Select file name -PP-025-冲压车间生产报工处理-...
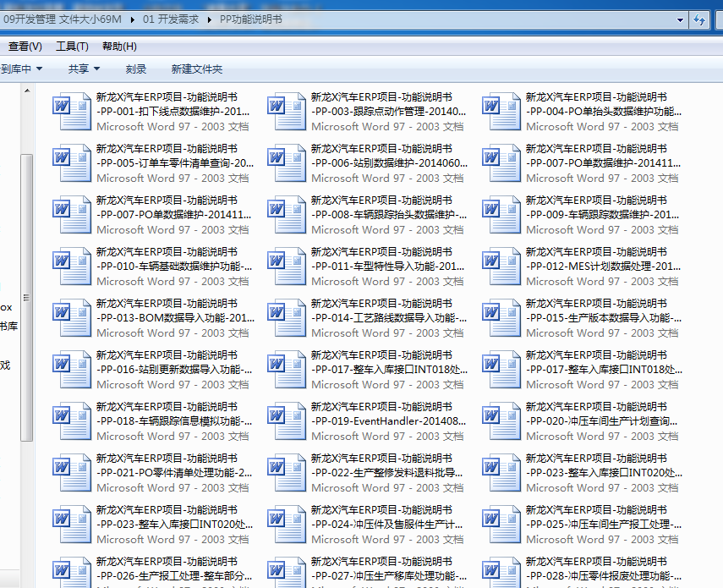This screenshot has height=588, width=723. tap(604, 525)
